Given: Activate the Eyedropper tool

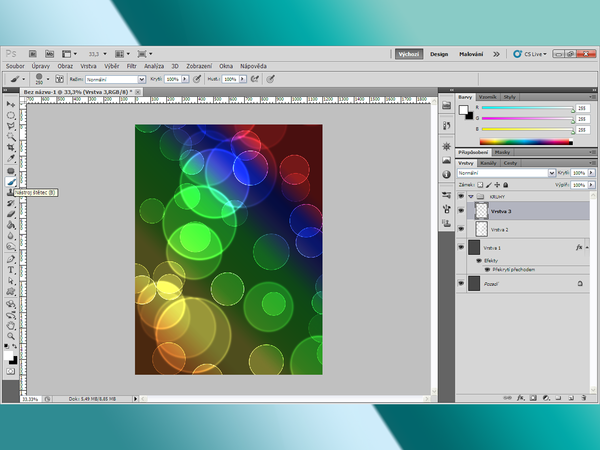Looking at the screenshot, I should [11, 159].
